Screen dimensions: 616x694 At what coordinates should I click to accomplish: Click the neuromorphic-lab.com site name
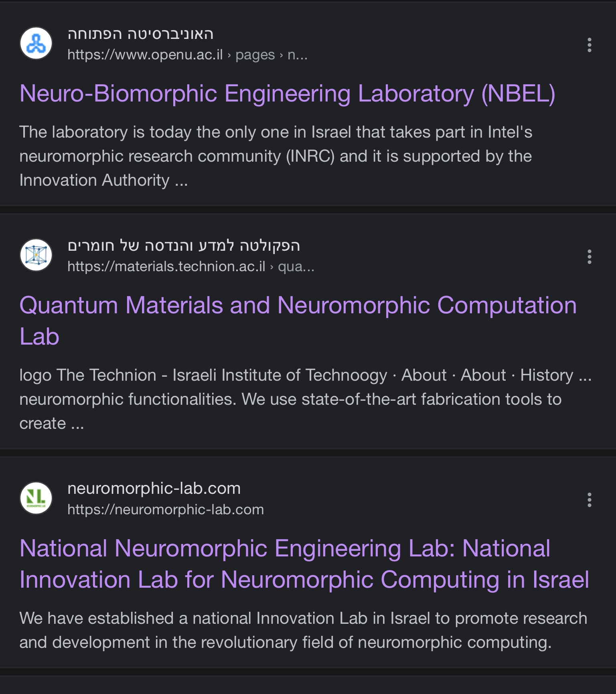pos(154,489)
